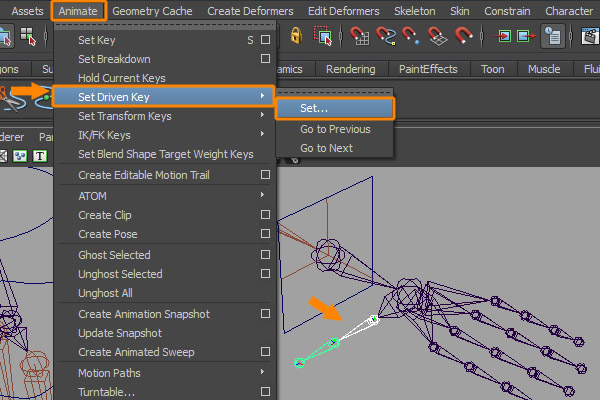Open render view clapperboard icon
The image size is (600, 400).
[x=590, y=37]
